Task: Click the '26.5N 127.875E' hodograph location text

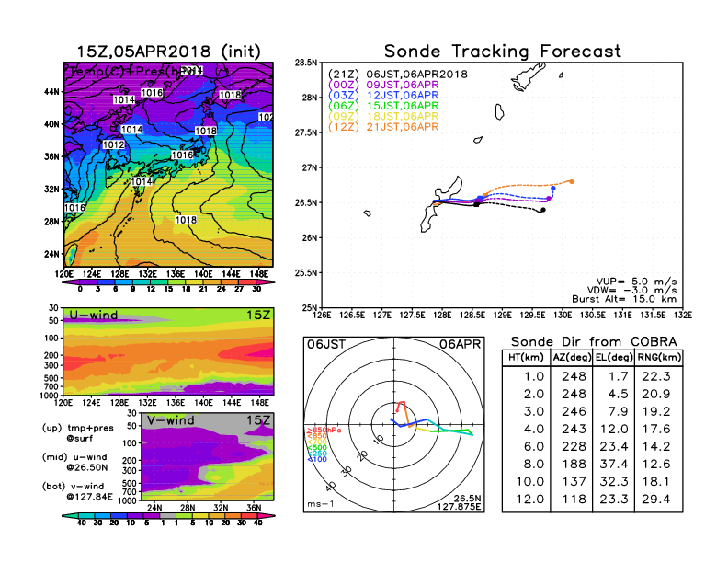Action: coord(459,502)
